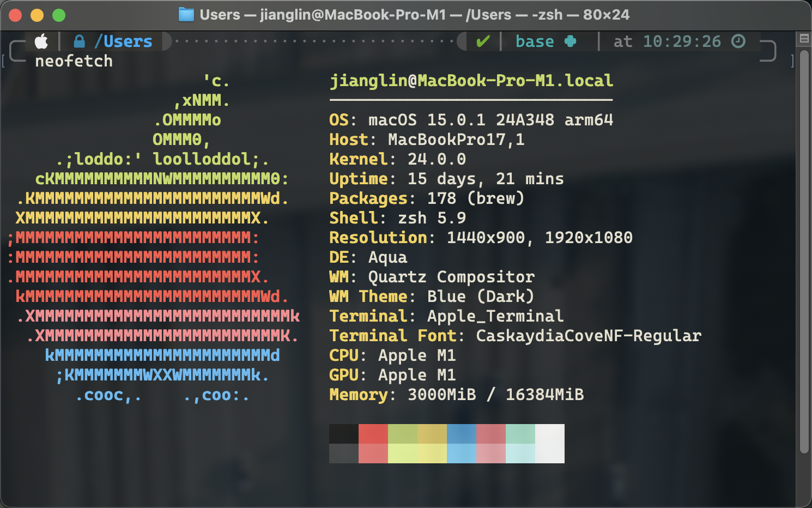Click the base environment label
This screenshot has width=812, height=508.
[x=535, y=41]
